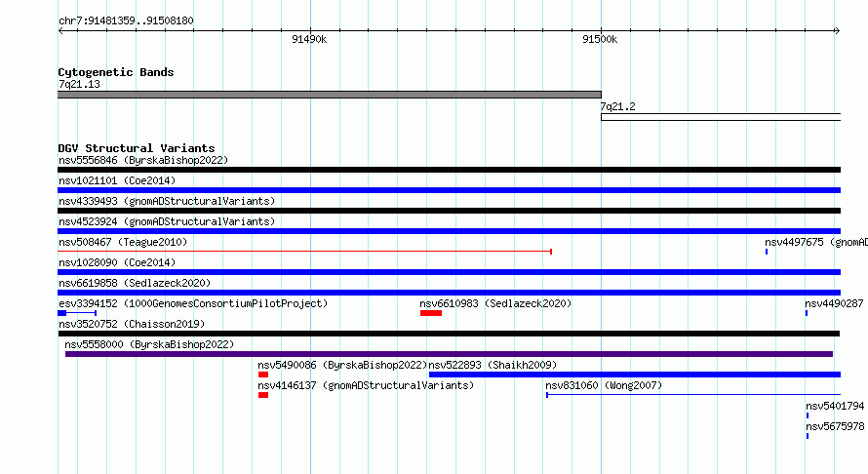The width and height of the screenshot is (868, 474).
Task: Select the thin red nsv508467 line
Action: 305,252
